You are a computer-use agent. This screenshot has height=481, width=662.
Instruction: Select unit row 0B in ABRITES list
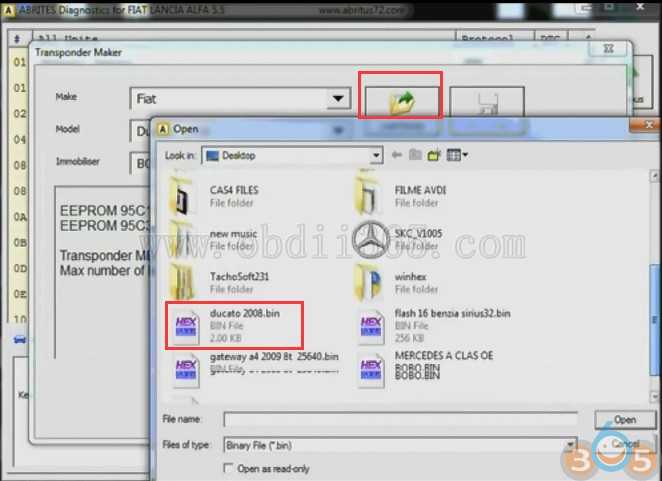pos(19,243)
